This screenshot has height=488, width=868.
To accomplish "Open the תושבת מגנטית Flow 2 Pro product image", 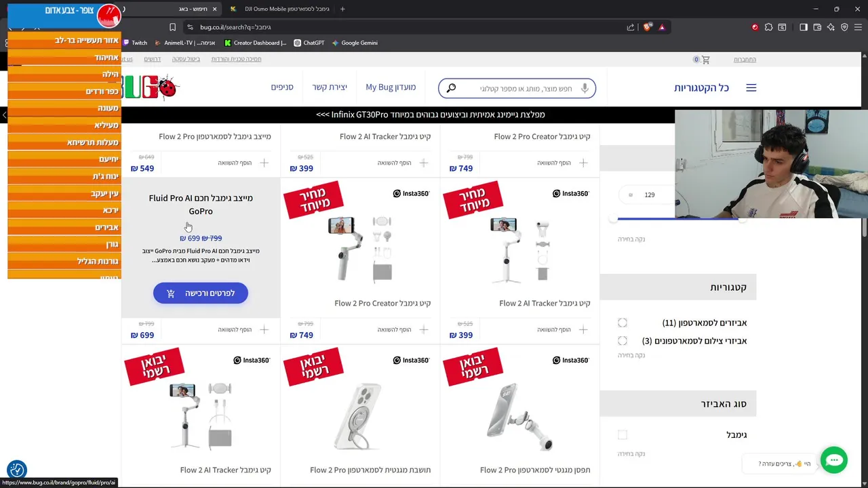I will (359, 416).
